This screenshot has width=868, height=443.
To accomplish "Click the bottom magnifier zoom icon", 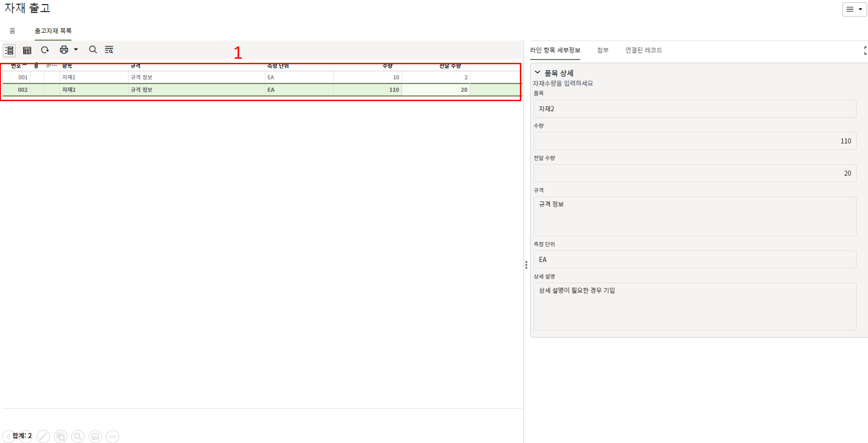I will [78, 437].
